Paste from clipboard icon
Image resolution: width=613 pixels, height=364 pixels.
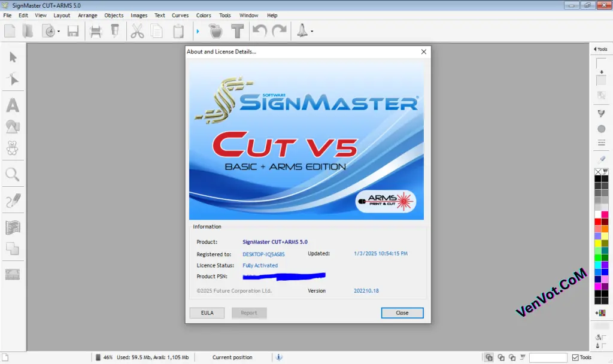(x=178, y=31)
